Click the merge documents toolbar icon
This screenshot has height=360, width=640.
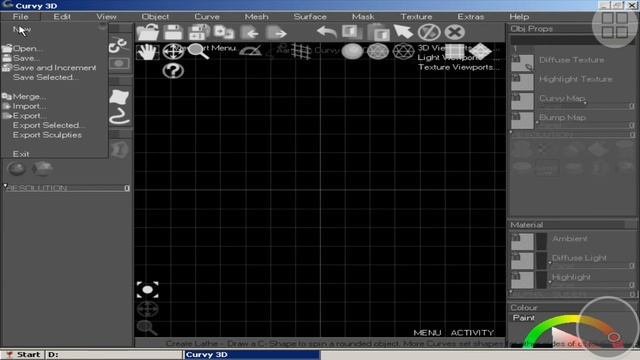tap(224, 32)
